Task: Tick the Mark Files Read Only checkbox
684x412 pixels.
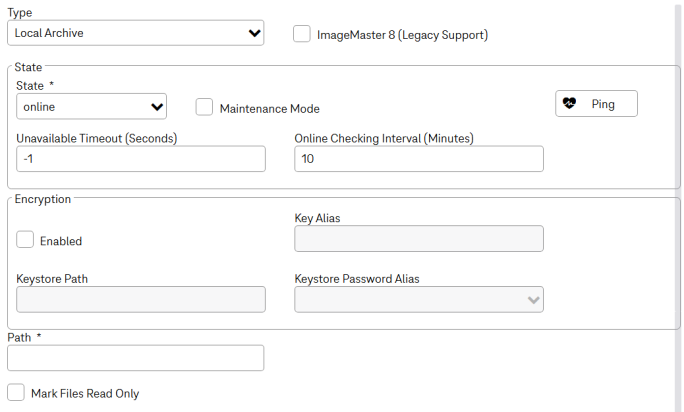Action: 16,392
